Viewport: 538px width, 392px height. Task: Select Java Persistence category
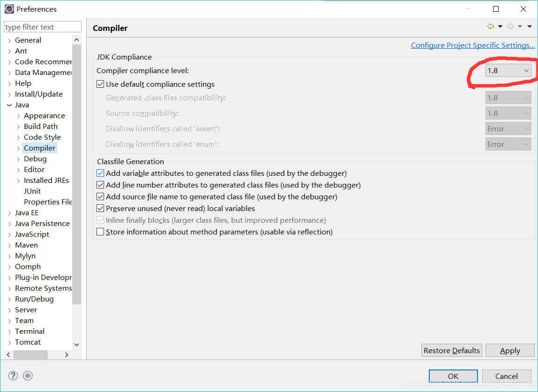42,224
